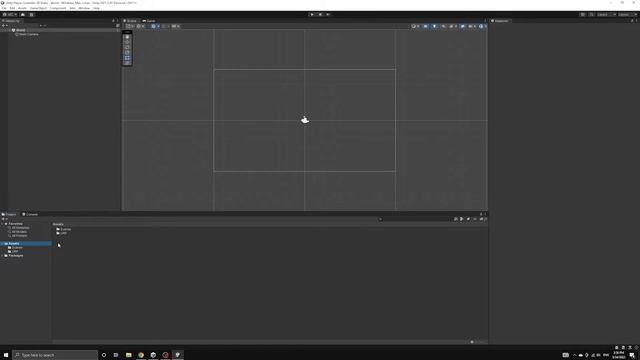Open the Edit menu
Viewport: 640px width, 360px height.
[12, 8]
